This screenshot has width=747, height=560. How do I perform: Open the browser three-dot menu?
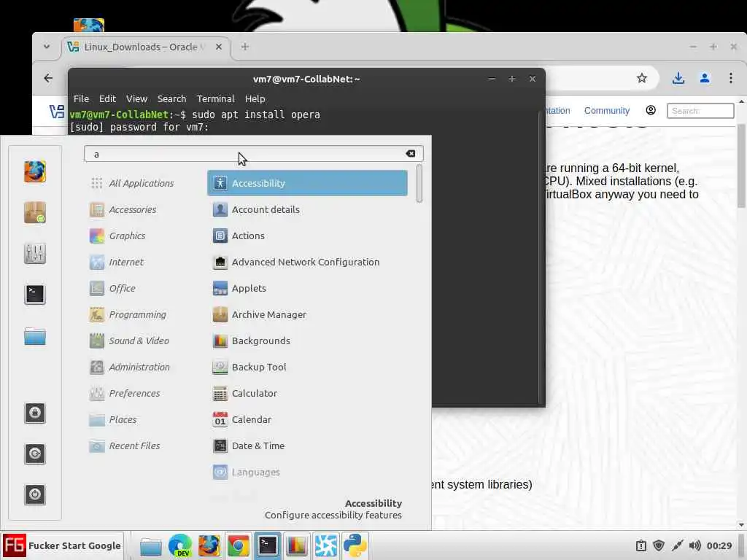(731, 78)
